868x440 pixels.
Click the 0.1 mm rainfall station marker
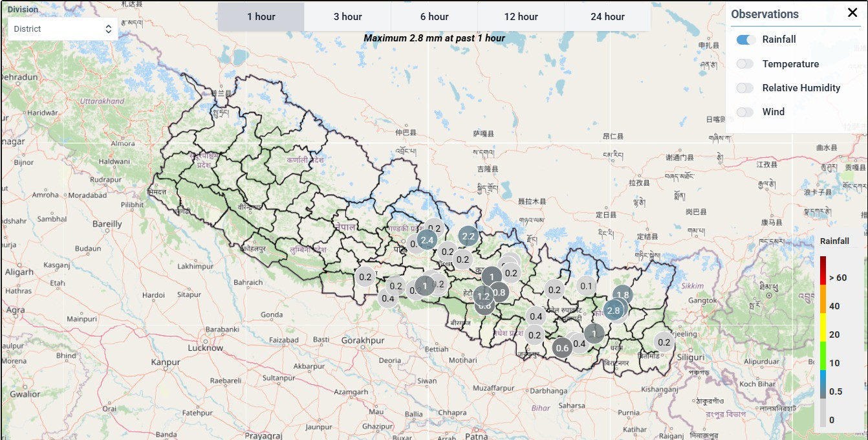click(x=587, y=286)
